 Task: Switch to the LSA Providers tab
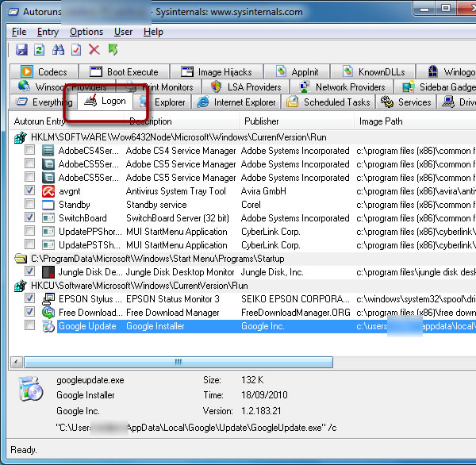246,87
